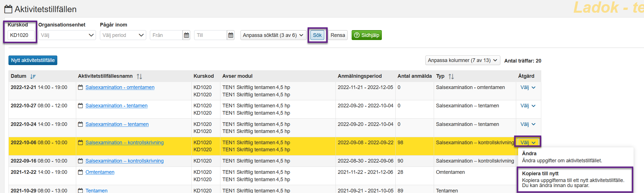Viewport: 644px width, 193px height.
Task: Sort by Datum column sort icon
Action: (x=33, y=76)
